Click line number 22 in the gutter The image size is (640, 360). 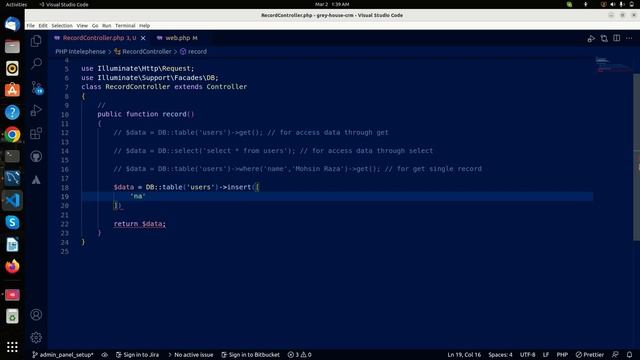[x=65, y=224]
